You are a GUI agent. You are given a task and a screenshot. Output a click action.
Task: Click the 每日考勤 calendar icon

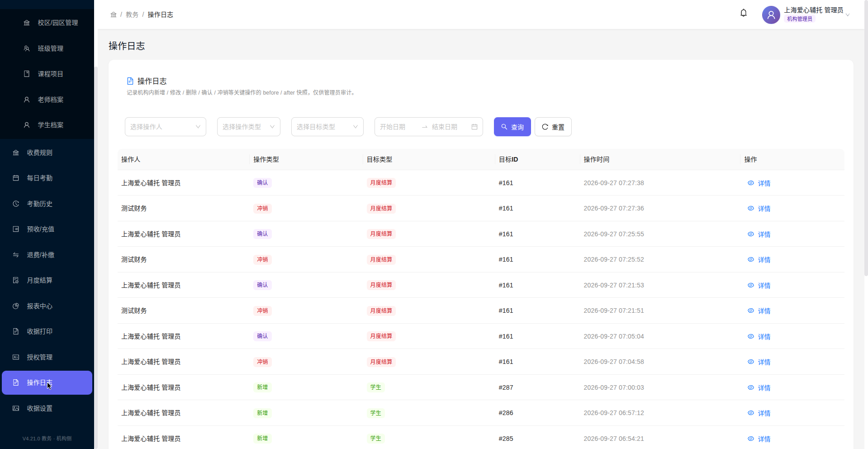(x=16, y=178)
